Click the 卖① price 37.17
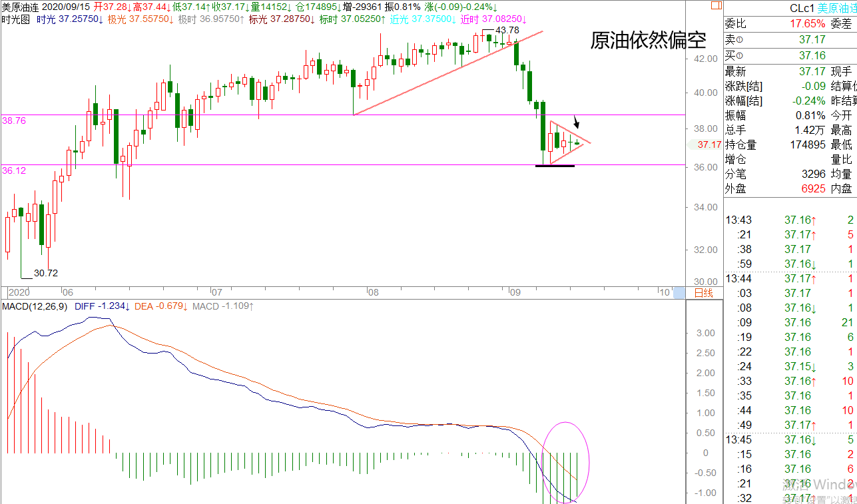This screenshot has width=857, height=504. [x=812, y=40]
